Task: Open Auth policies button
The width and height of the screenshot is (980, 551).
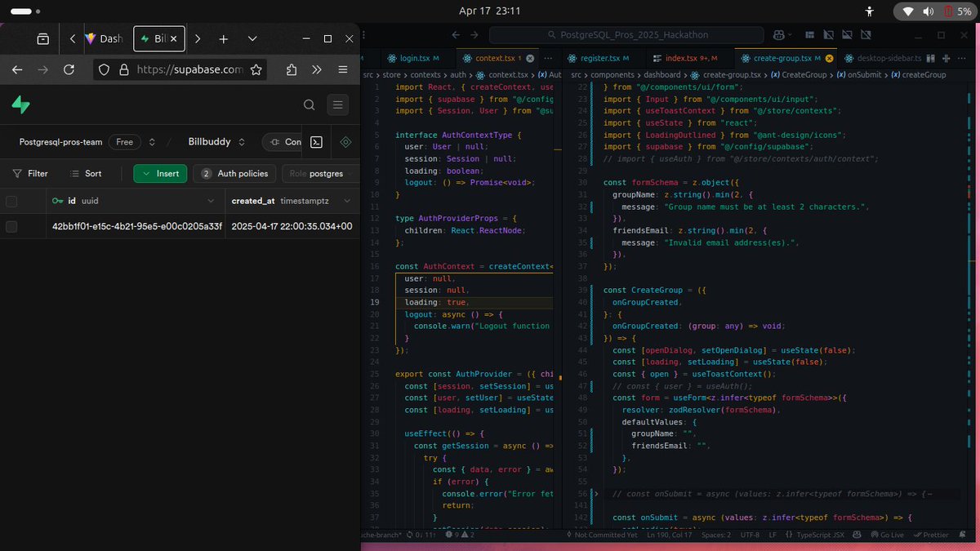Action: pyautogui.click(x=235, y=174)
